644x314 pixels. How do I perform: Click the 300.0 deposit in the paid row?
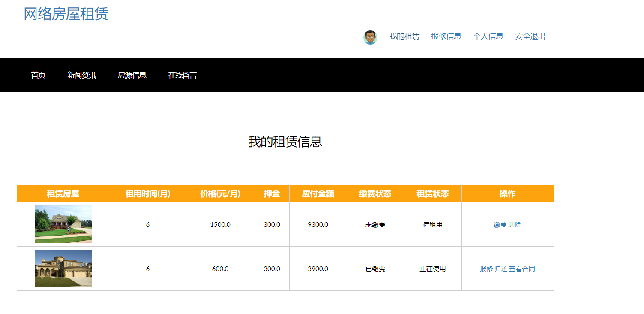pos(272,269)
